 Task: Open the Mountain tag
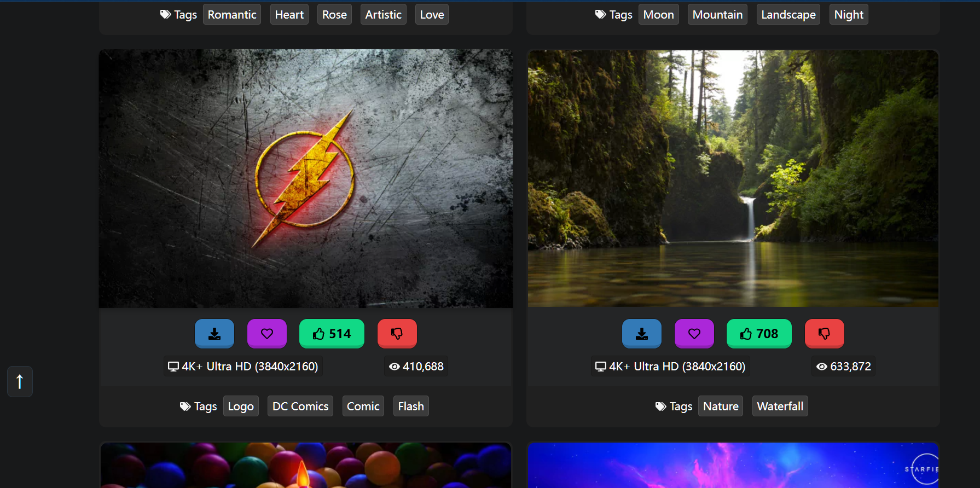(717, 15)
